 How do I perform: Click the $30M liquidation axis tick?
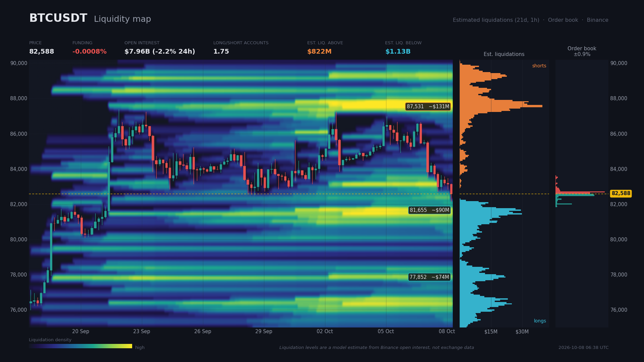(522, 332)
